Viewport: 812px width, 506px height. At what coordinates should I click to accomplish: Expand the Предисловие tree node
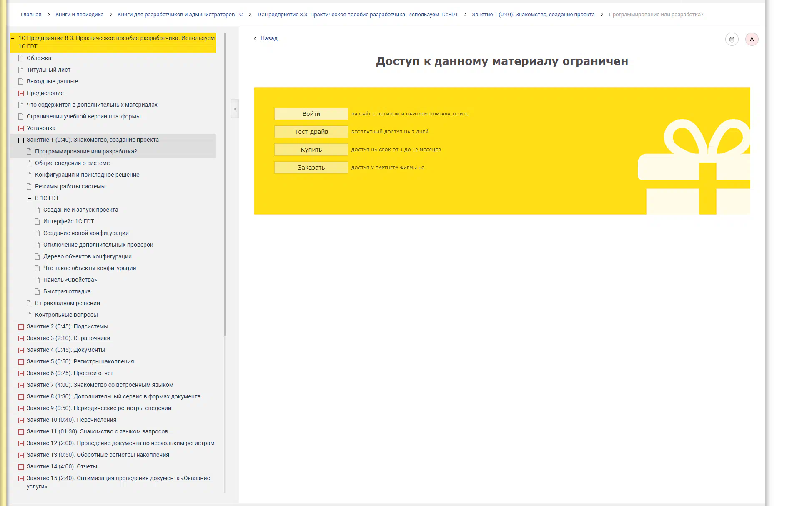click(x=21, y=93)
